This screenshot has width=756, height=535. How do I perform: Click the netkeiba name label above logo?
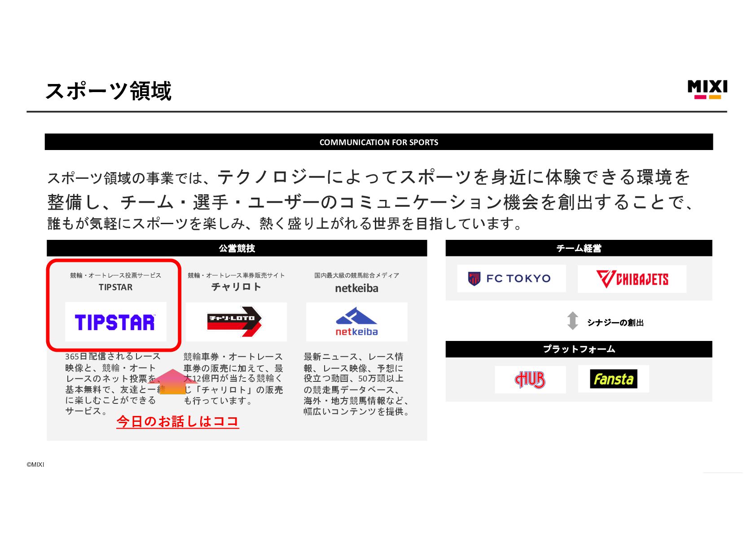tap(356, 288)
